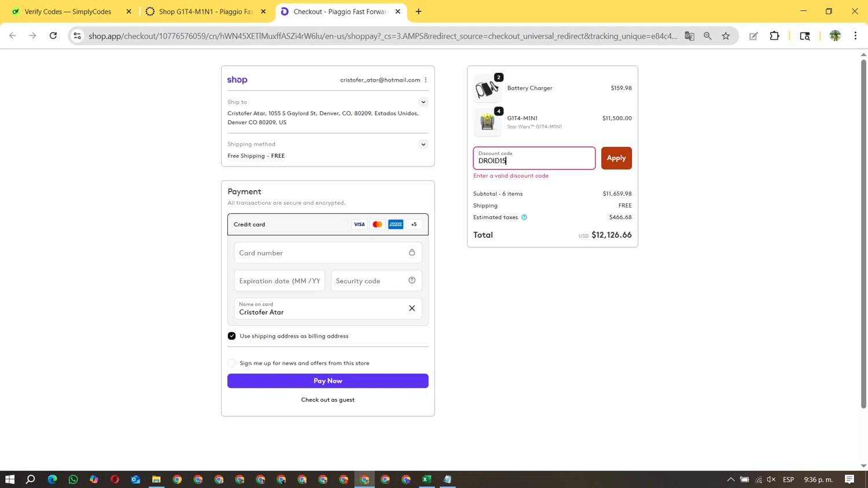Reload the checkout page
Screen dimensions: 868x488
(53, 36)
